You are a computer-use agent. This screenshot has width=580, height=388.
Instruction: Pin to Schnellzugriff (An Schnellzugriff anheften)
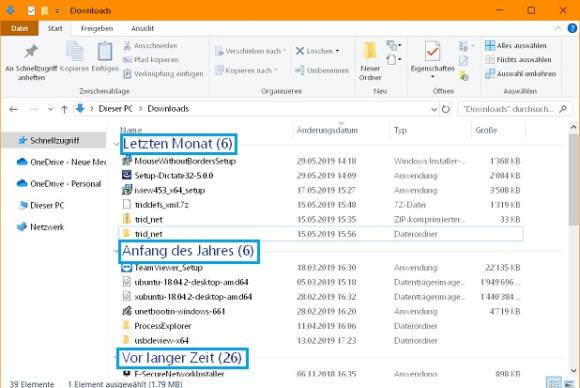pyautogui.click(x=31, y=61)
